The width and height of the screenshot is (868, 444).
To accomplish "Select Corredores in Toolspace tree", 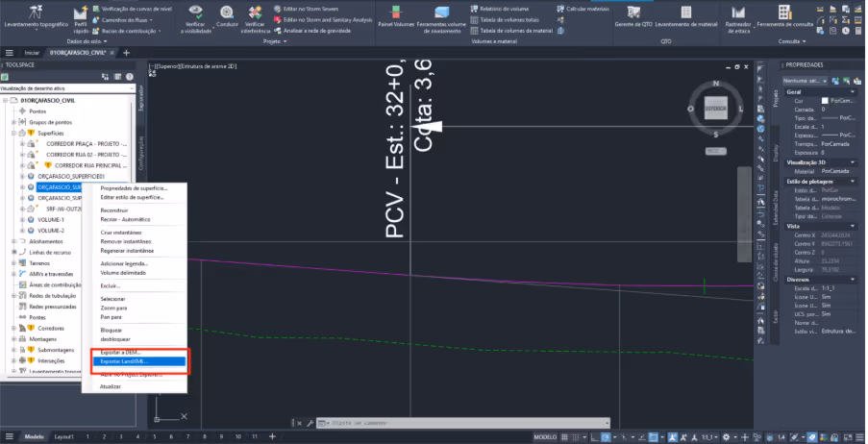I will click(50, 329).
